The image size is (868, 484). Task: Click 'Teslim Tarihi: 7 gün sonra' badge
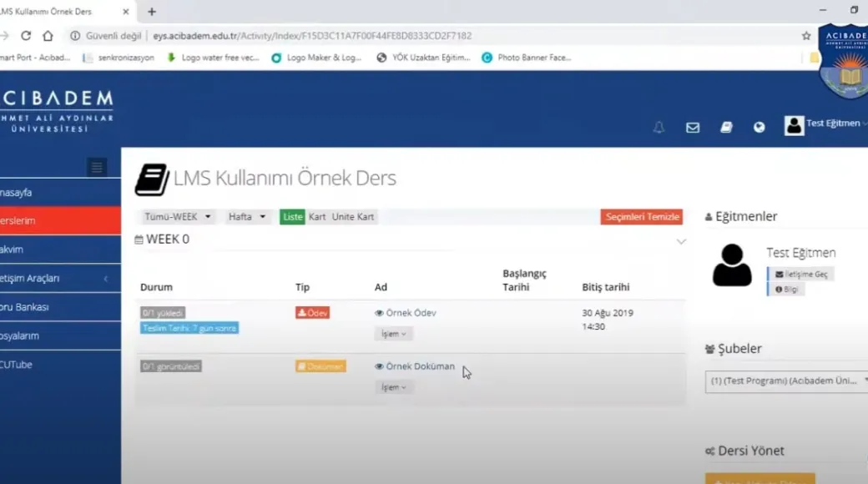pyautogui.click(x=189, y=329)
